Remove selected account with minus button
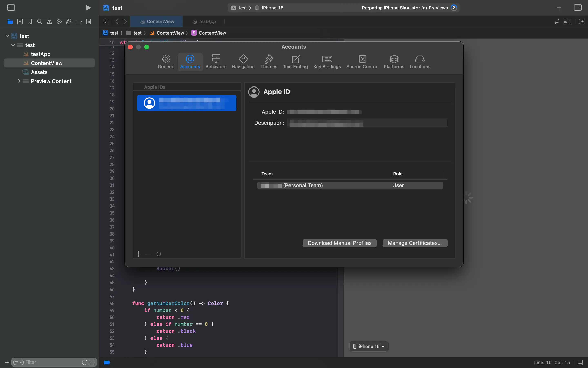Screen dimensions: 588x368 click(x=149, y=254)
